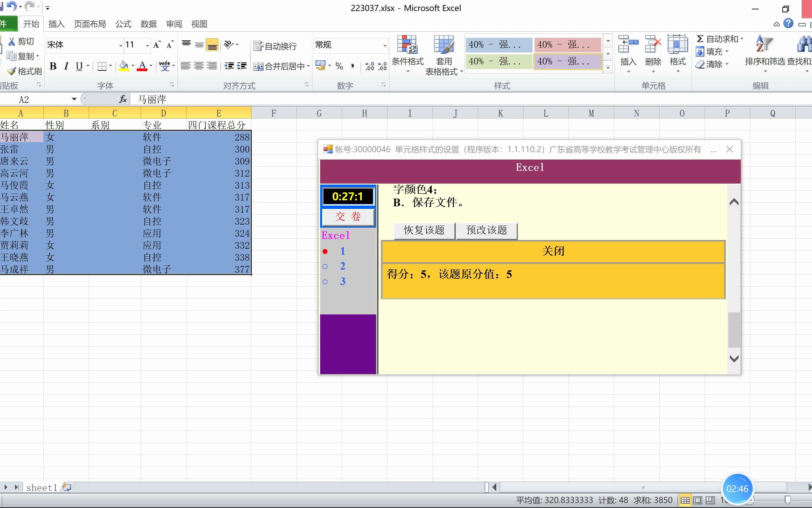Apply percent style to the cells
Screen dimensions: 812x508
[x=339, y=66]
